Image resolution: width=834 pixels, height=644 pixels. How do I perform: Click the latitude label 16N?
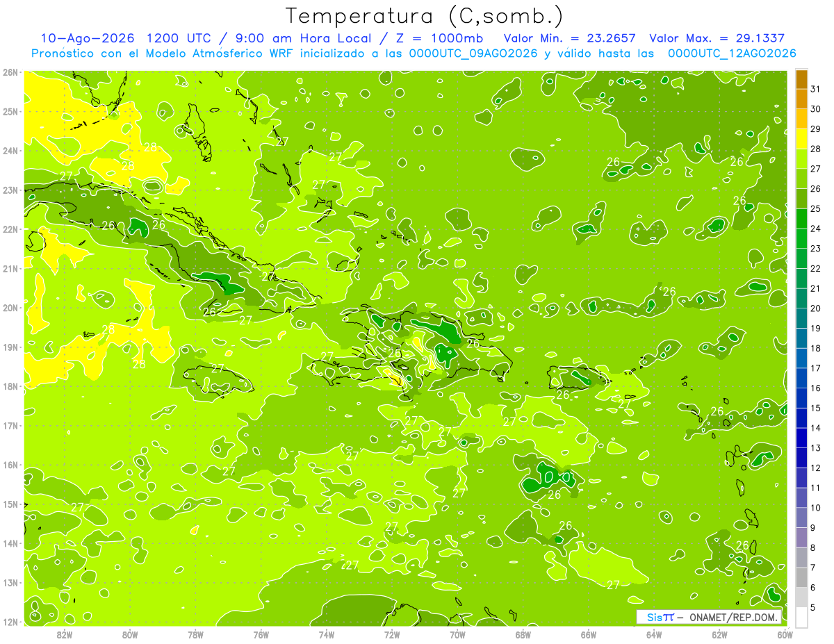[10, 465]
